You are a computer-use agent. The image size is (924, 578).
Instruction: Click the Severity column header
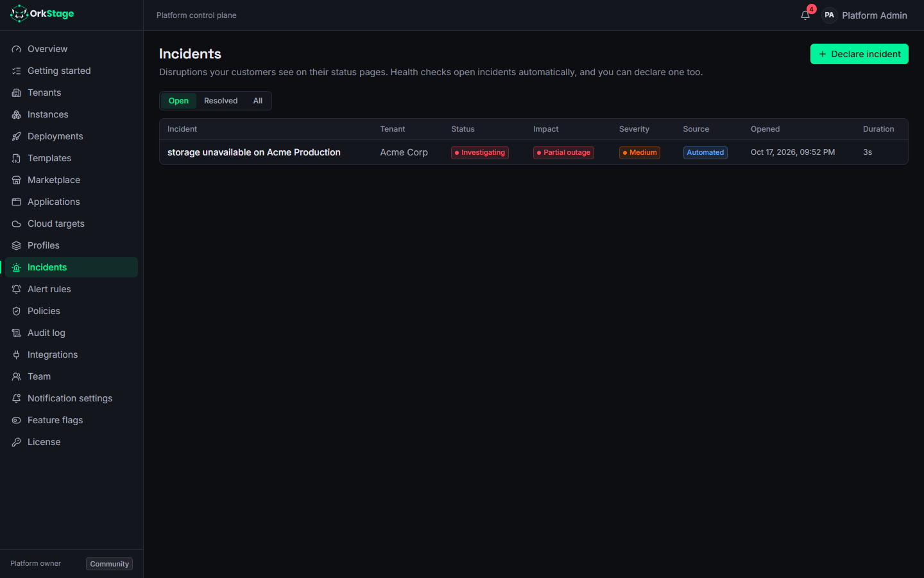[x=634, y=129]
